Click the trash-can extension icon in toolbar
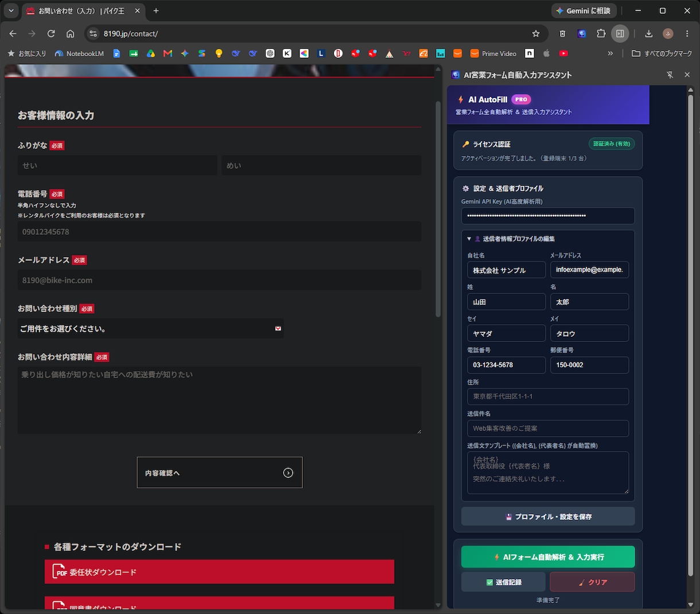 (563, 34)
